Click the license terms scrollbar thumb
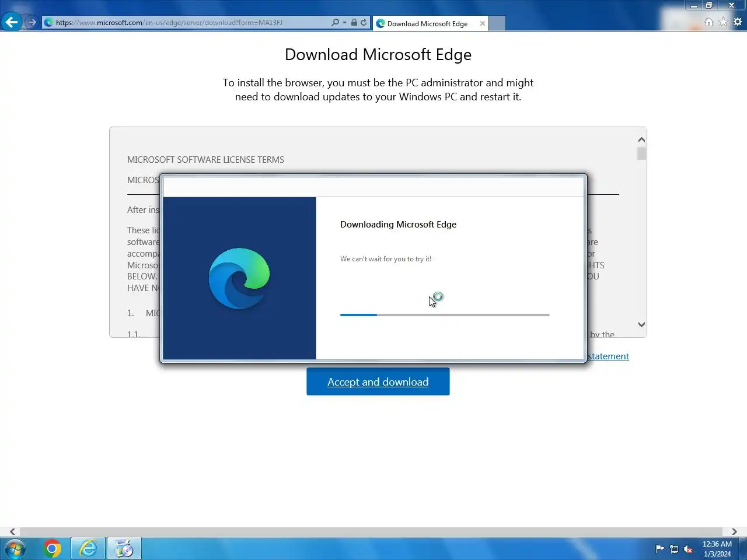This screenshot has width=747, height=560. [641, 153]
